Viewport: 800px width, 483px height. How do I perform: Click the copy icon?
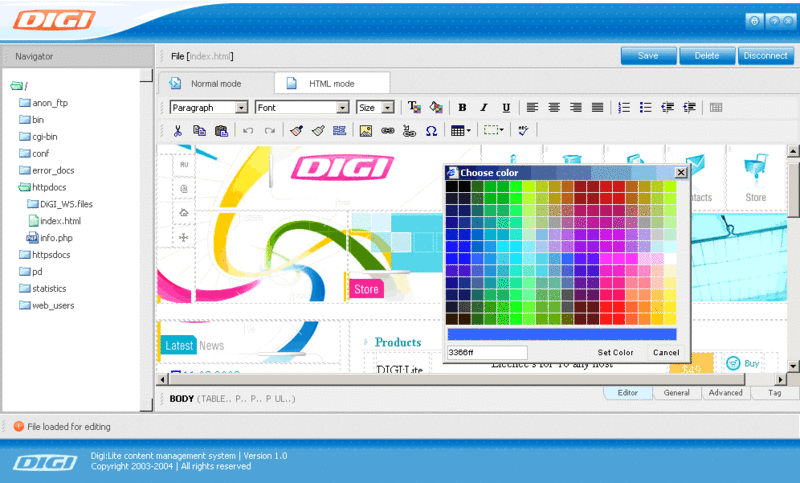[x=199, y=131]
